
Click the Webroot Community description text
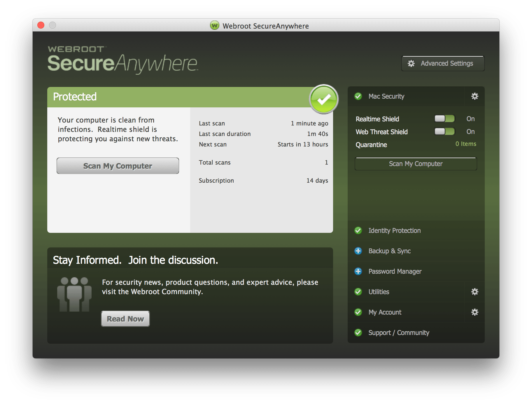pyautogui.click(x=210, y=287)
